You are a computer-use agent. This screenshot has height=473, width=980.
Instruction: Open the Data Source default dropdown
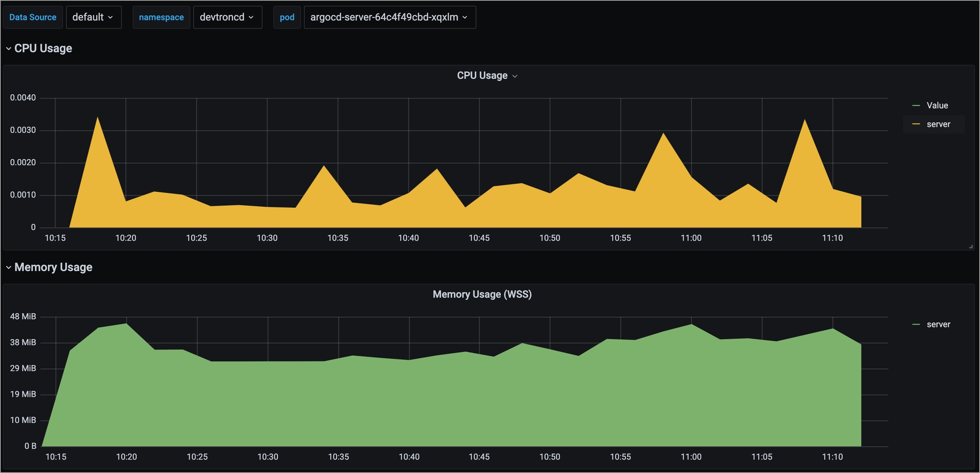pos(93,17)
